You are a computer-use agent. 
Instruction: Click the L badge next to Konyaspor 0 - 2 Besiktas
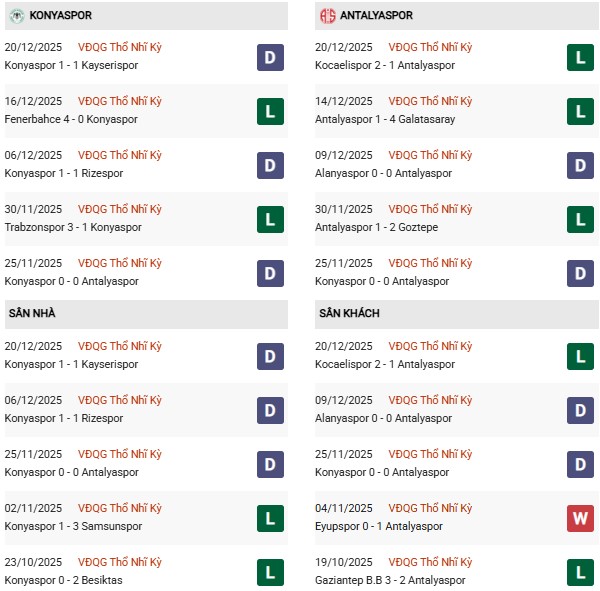(269, 572)
